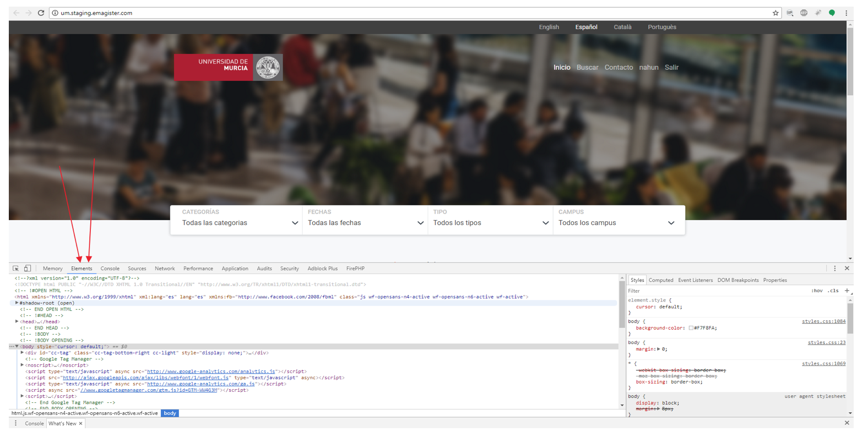This screenshot has height=448, width=868.
Task: Click the Universidad de Murcia logo
Action: coord(229,67)
